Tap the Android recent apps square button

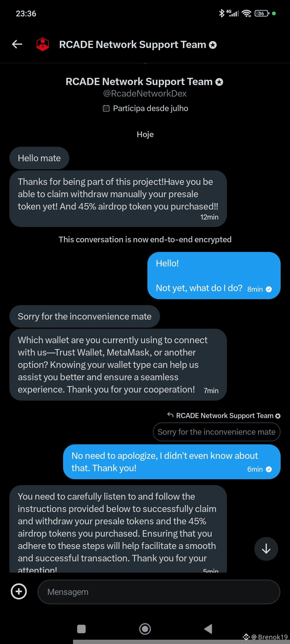(x=81, y=629)
